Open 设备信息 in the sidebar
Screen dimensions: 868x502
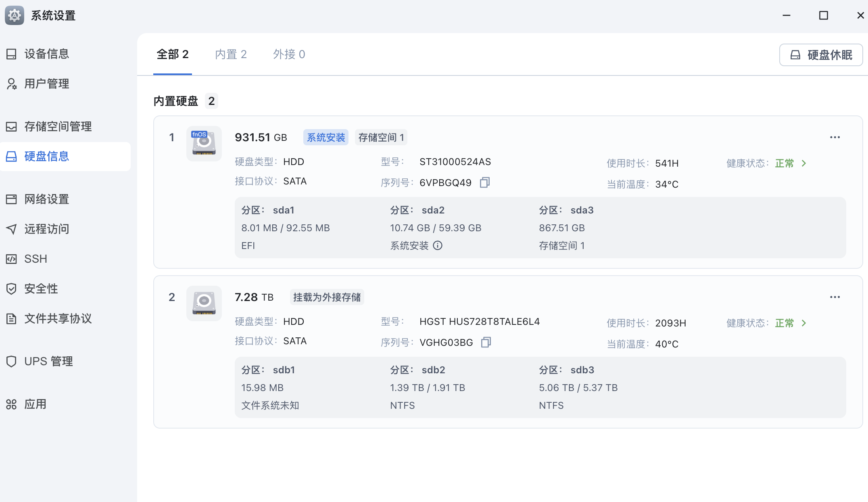coord(65,54)
